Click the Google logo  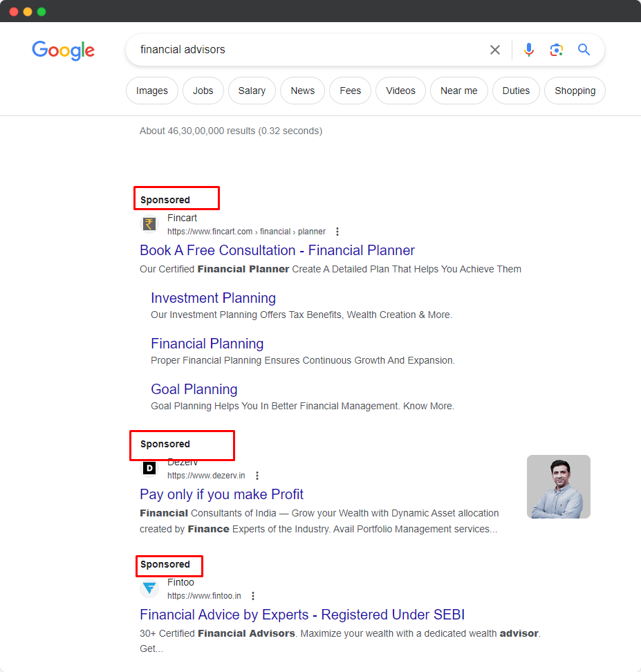64,50
